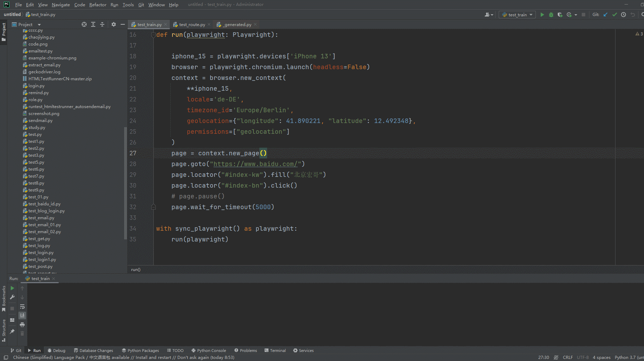Image resolution: width=644 pixels, height=361 pixels.
Task: Select opened file crosshair icon in Project panel
Action: 84,24
